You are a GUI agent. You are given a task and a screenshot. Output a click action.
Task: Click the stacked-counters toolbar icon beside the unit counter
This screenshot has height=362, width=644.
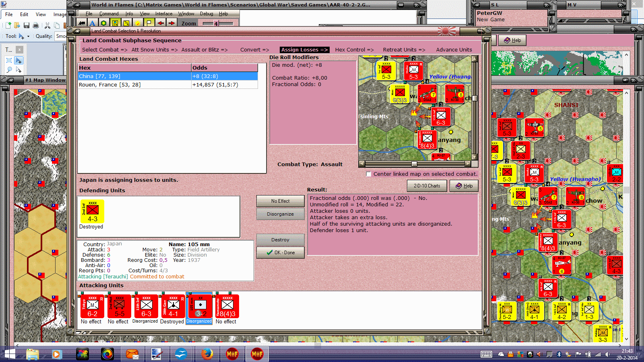tap(126, 23)
